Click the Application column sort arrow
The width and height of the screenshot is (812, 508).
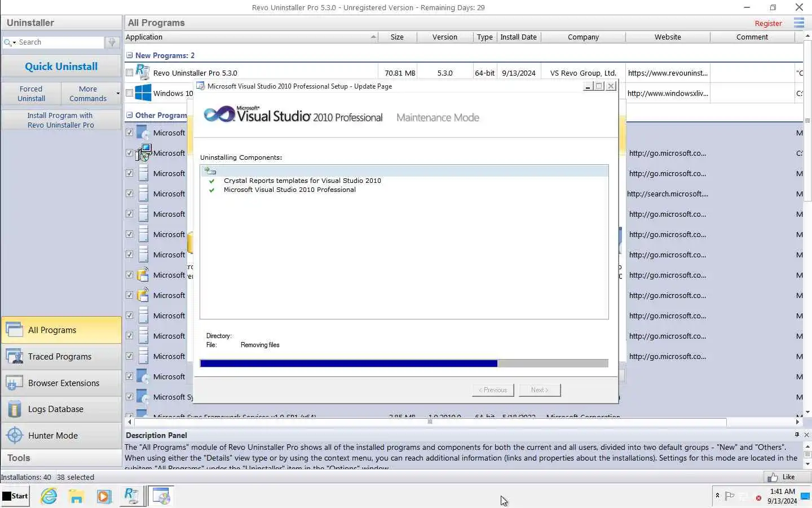[x=373, y=37]
